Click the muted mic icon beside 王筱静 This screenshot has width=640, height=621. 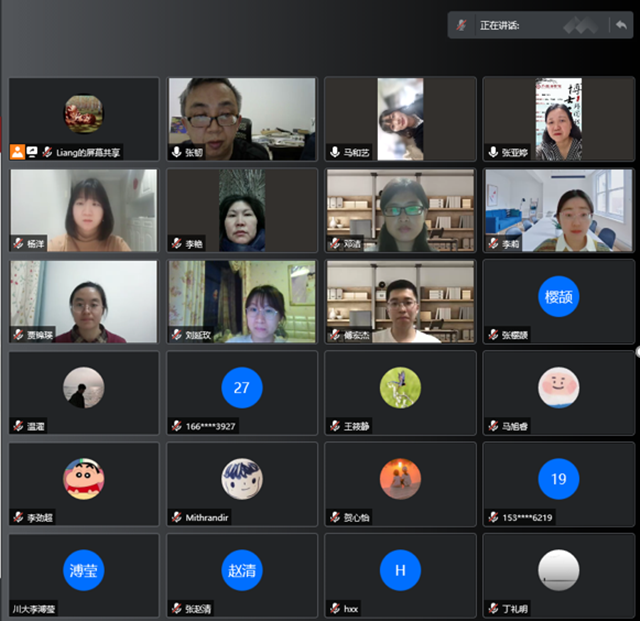[x=334, y=426]
